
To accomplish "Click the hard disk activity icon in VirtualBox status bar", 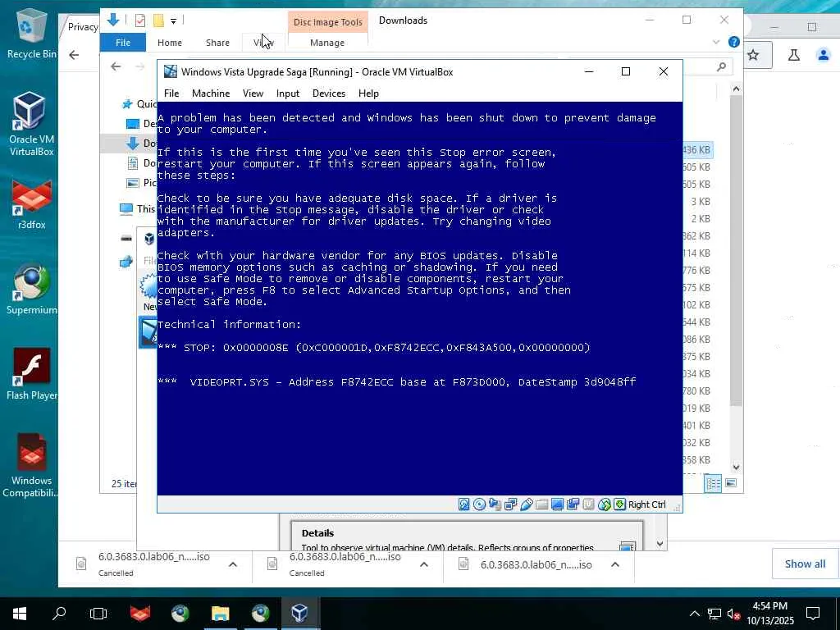I will pyautogui.click(x=464, y=504).
